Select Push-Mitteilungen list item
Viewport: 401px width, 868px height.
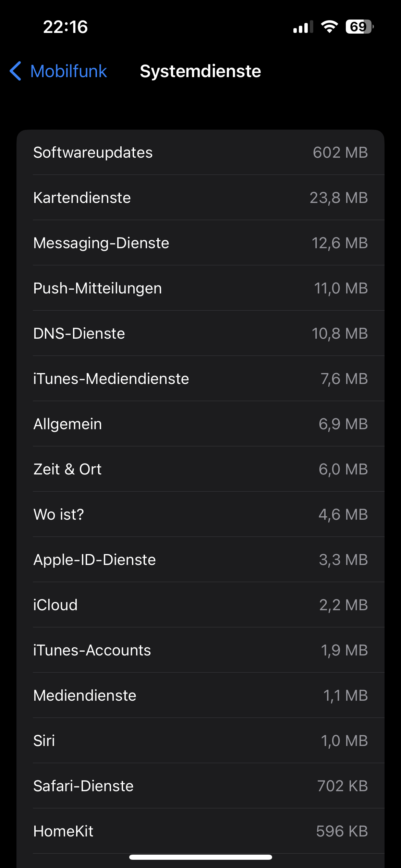coord(200,288)
